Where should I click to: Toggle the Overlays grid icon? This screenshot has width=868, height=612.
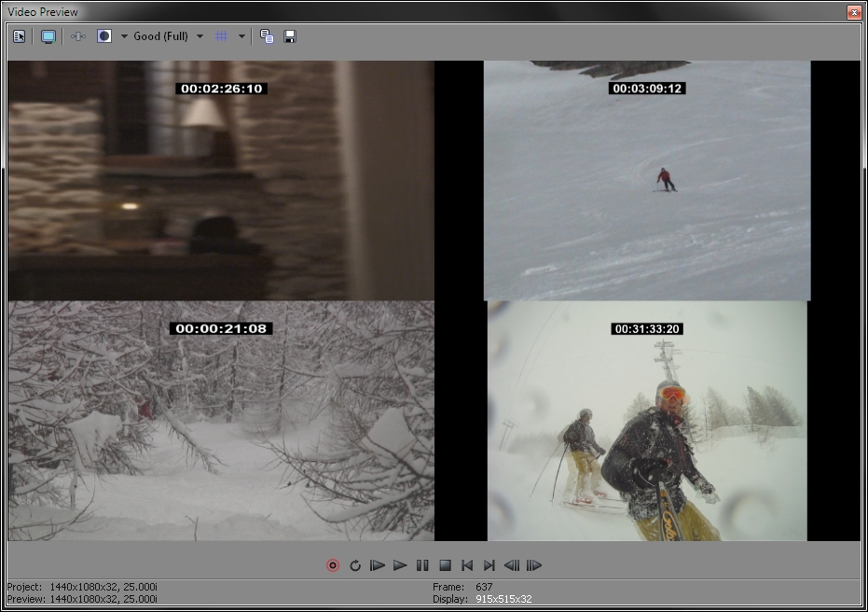pos(222,36)
